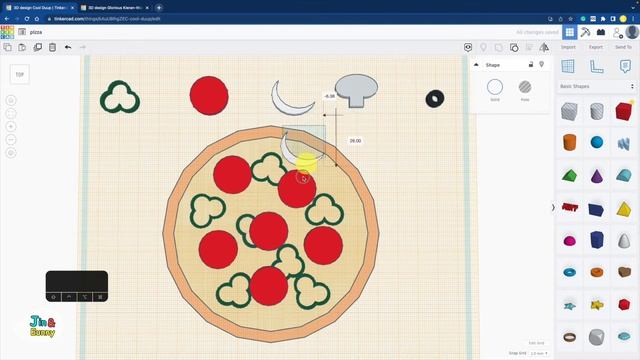Set the shape to Hole
Screen dimensions: 640x360
(525, 87)
